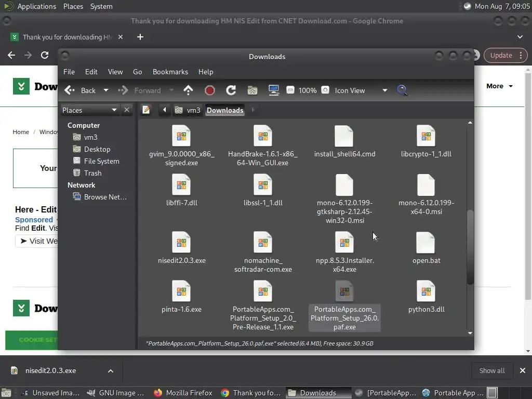Expand the More dropdown on CNET page

(499, 86)
